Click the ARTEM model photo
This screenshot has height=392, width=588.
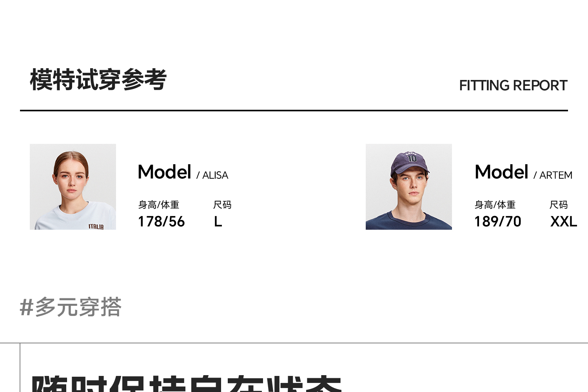(x=408, y=187)
